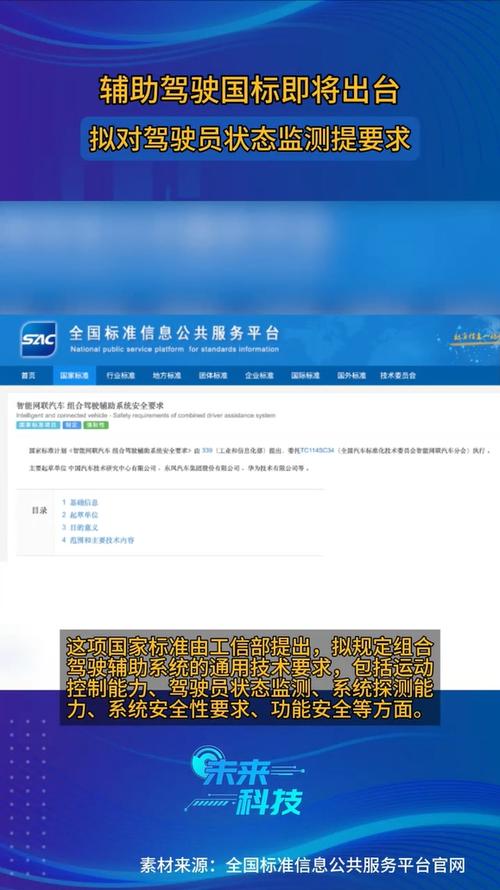Jump to 2 起草单位 section
The width and height of the screenshot is (500, 890).
80,515
